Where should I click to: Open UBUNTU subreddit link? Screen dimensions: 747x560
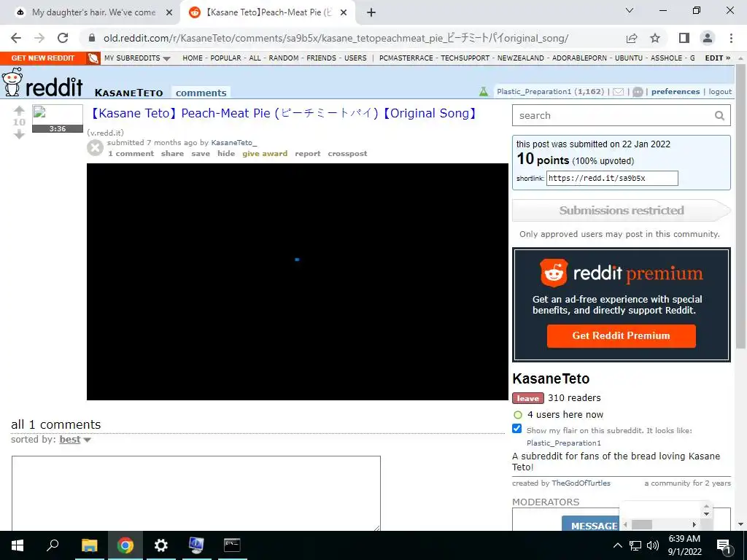(x=628, y=58)
